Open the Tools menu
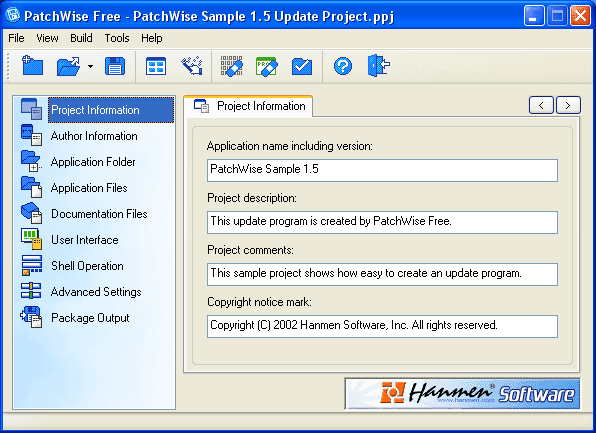Viewport: 596px width, 433px height. click(x=117, y=38)
